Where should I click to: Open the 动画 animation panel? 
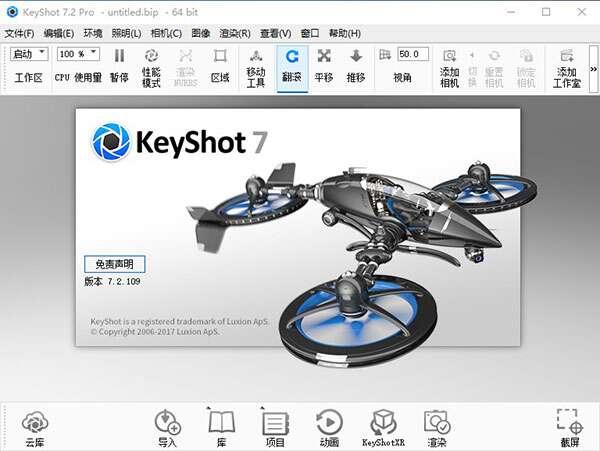[329, 428]
